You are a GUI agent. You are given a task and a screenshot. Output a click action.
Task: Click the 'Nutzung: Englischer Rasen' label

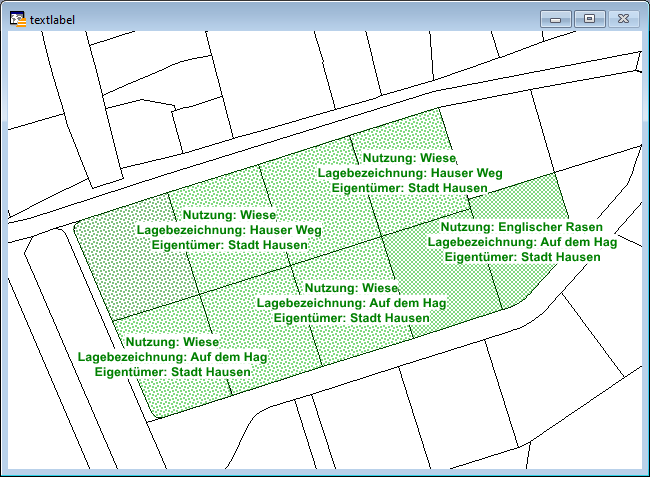point(521,227)
